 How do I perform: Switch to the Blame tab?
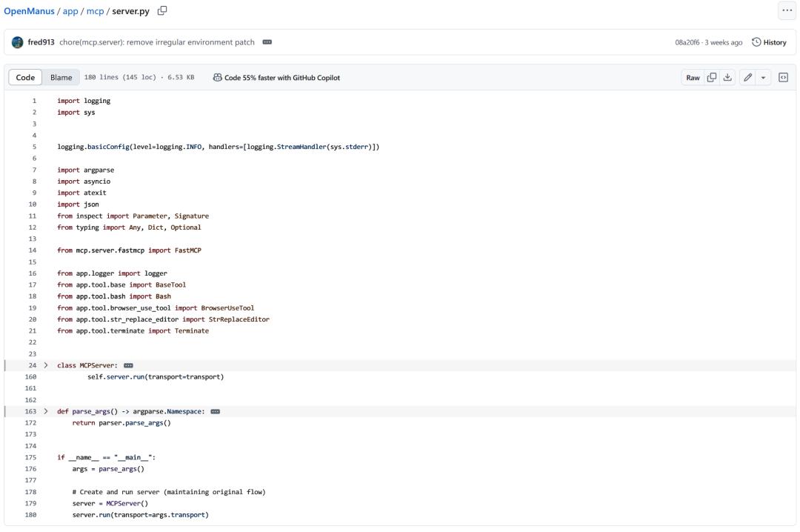pos(61,78)
